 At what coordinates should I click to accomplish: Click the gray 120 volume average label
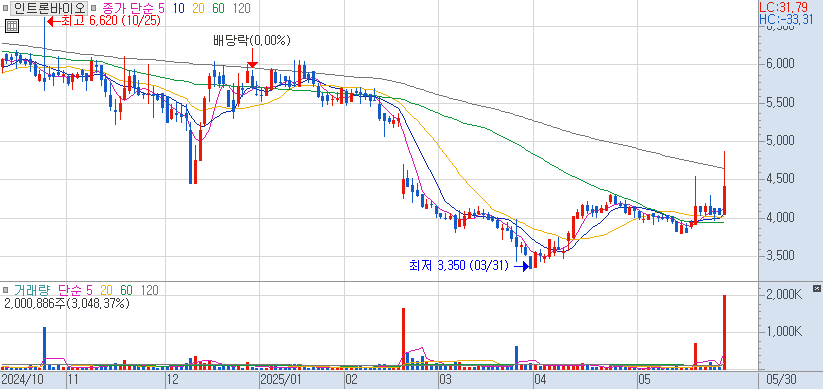pos(149,290)
